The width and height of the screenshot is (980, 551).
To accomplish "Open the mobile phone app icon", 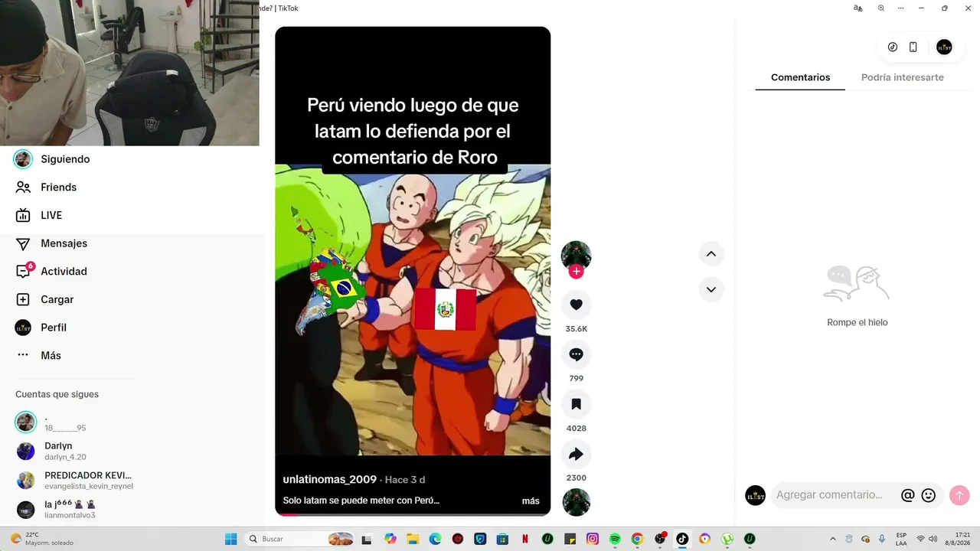I will [x=913, y=47].
